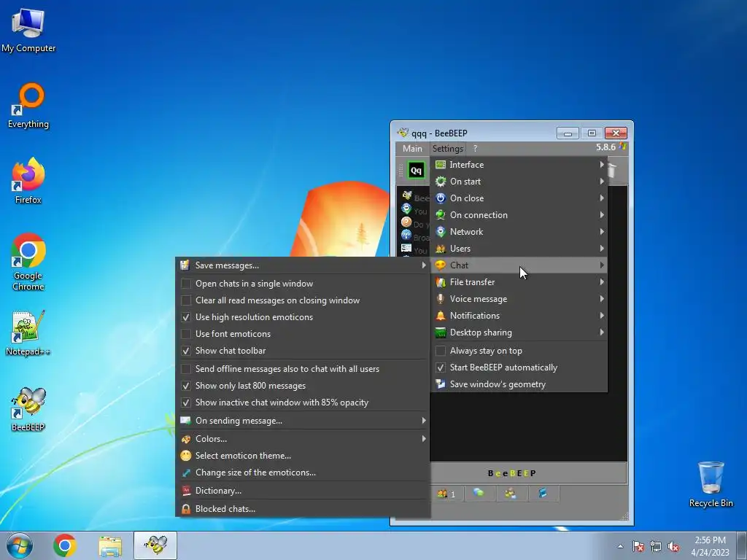Expand the Network submenu arrow
The width and height of the screenshot is (747, 560).
(x=602, y=231)
